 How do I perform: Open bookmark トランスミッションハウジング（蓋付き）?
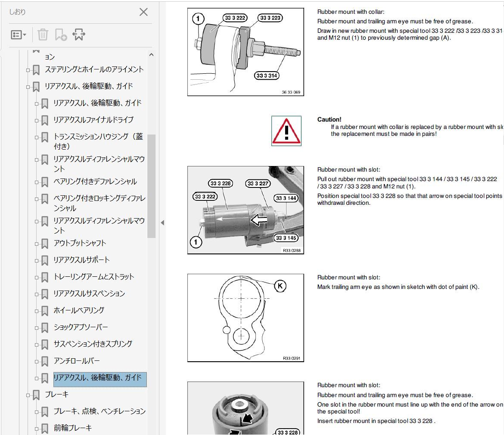[98, 141]
